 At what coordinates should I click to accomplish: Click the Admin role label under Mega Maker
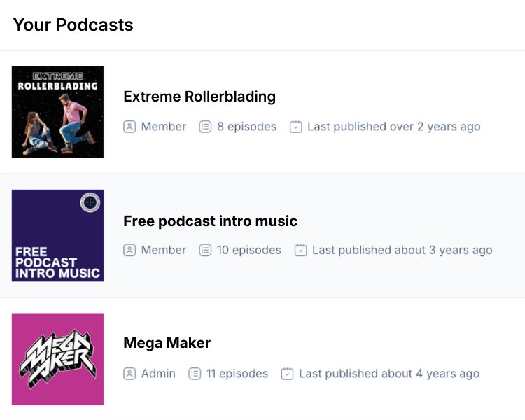pos(158,374)
